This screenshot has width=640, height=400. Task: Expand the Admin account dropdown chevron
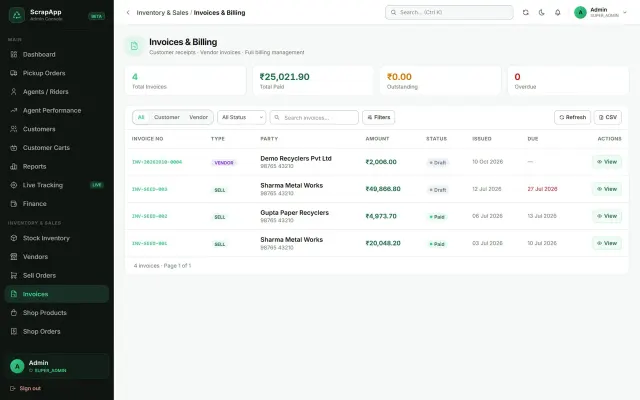click(624, 12)
